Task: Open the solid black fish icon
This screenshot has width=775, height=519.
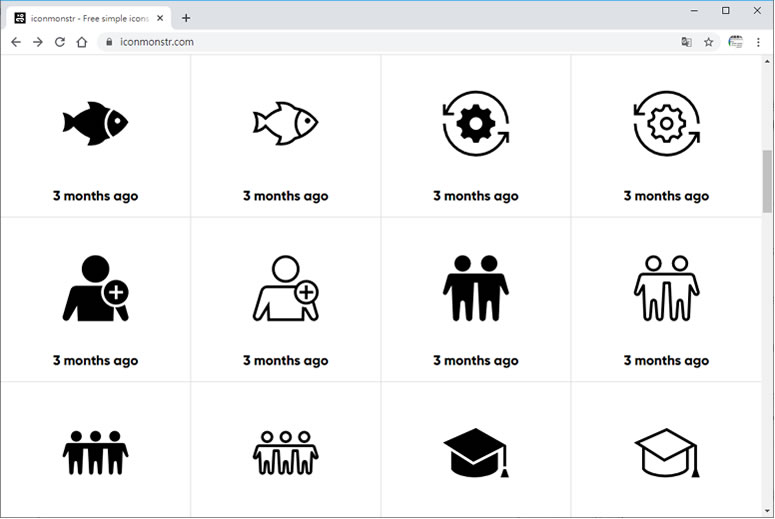Action: (95, 123)
